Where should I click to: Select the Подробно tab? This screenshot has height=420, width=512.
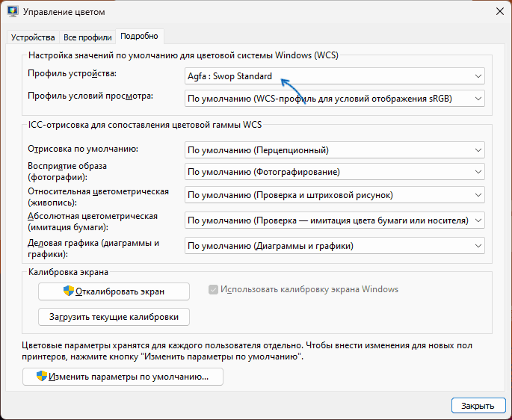[140, 37]
